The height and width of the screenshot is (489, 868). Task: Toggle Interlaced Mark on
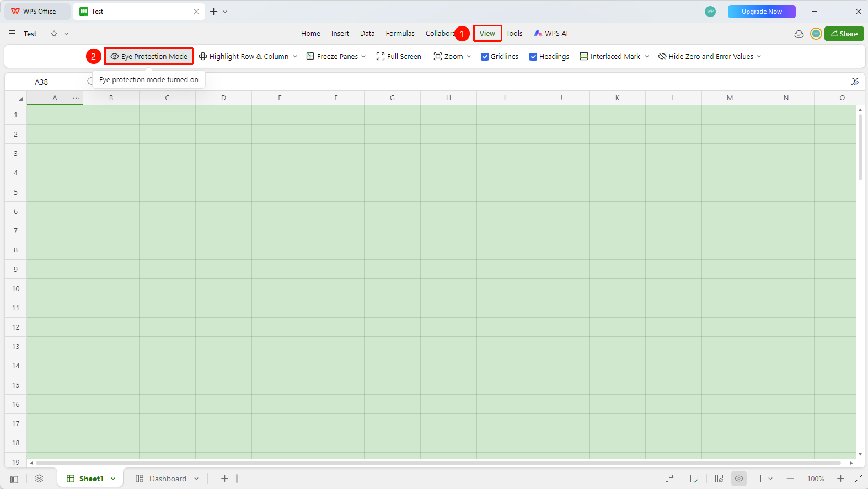pos(610,56)
